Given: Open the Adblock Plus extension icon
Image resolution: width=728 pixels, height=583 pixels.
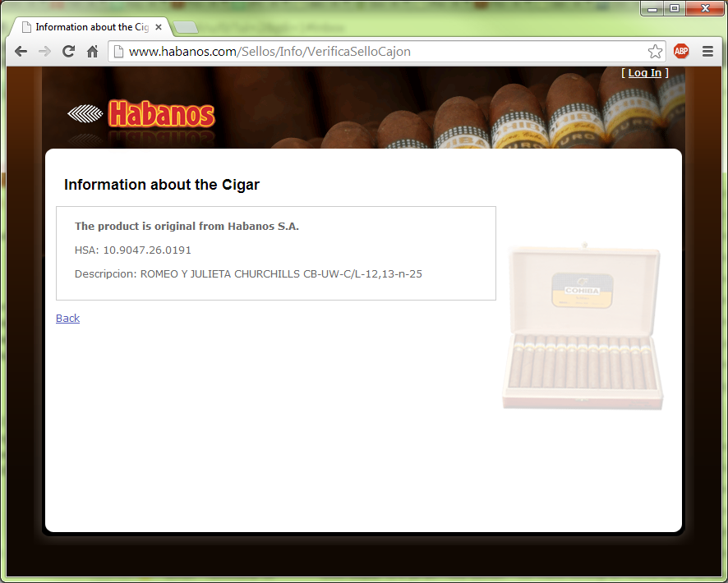Looking at the screenshot, I should (681, 51).
